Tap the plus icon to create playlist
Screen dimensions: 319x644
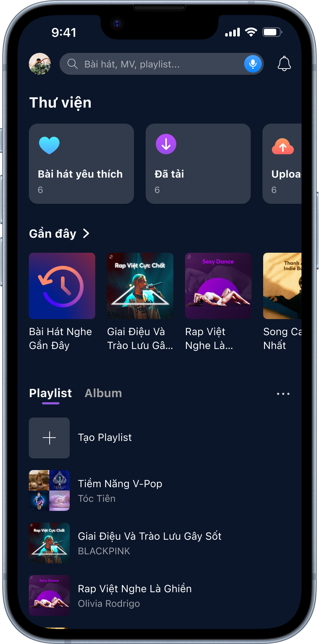point(49,438)
